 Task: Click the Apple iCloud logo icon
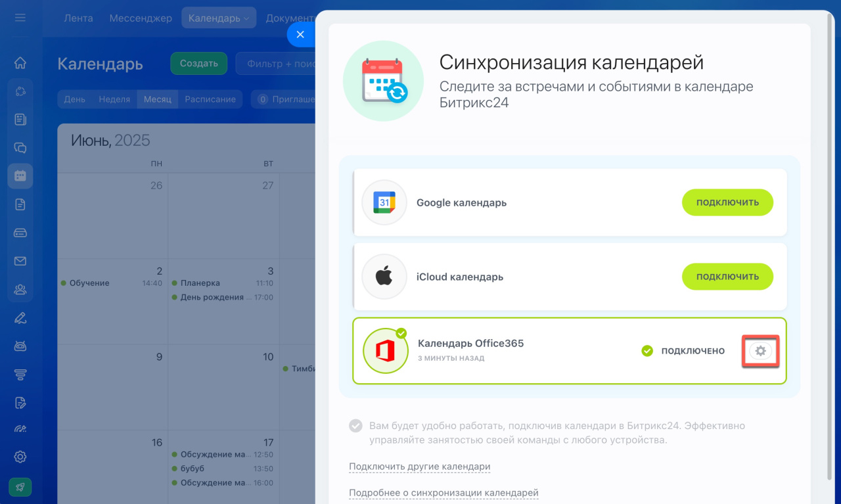tap(384, 277)
